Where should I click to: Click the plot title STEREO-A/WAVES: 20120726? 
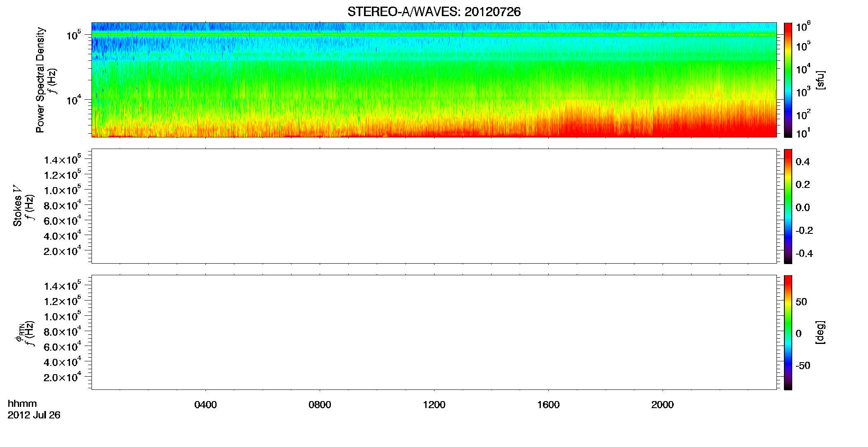434,12
